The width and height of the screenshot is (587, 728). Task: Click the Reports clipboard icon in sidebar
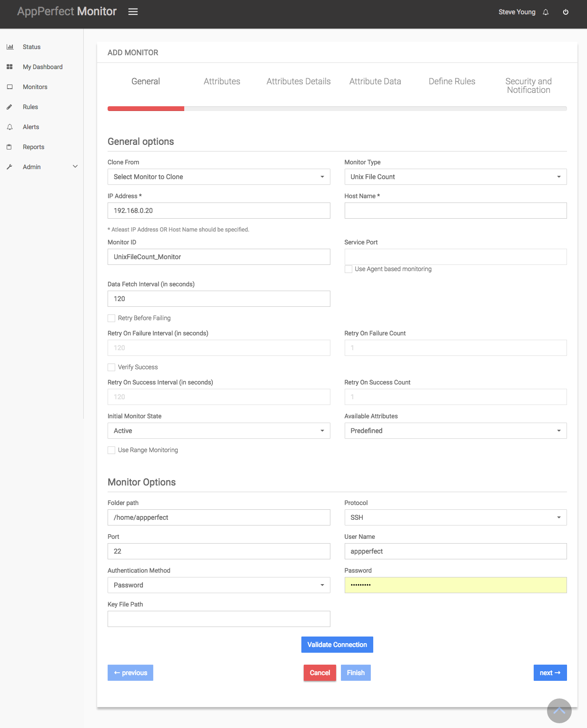point(10,147)
